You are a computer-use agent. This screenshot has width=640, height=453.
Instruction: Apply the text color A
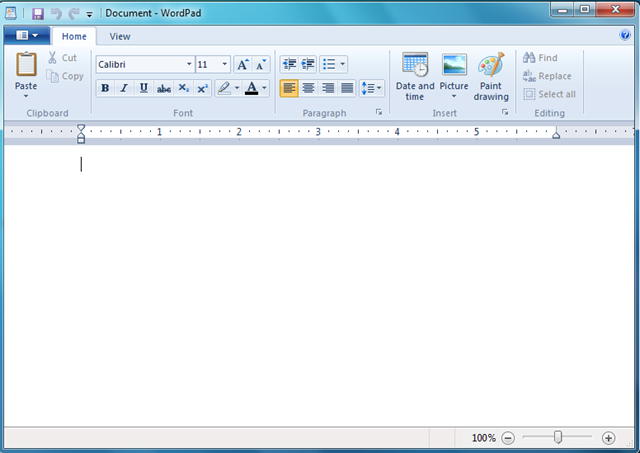click(251, 88)
